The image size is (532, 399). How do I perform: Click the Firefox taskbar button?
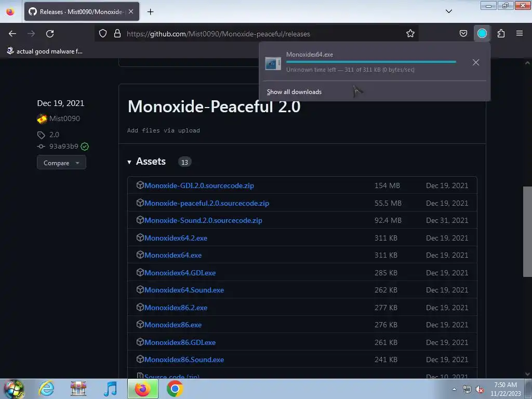pos(143,389)
